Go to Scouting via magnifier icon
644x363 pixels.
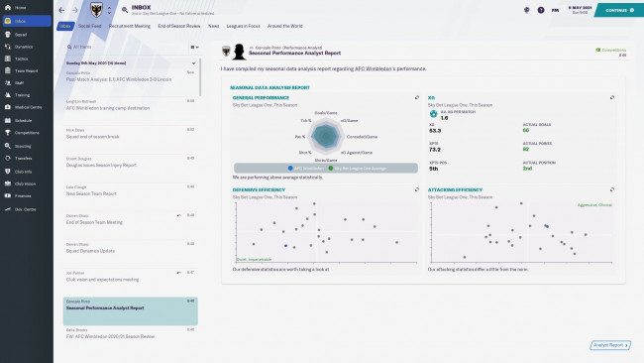pos(8,146)
